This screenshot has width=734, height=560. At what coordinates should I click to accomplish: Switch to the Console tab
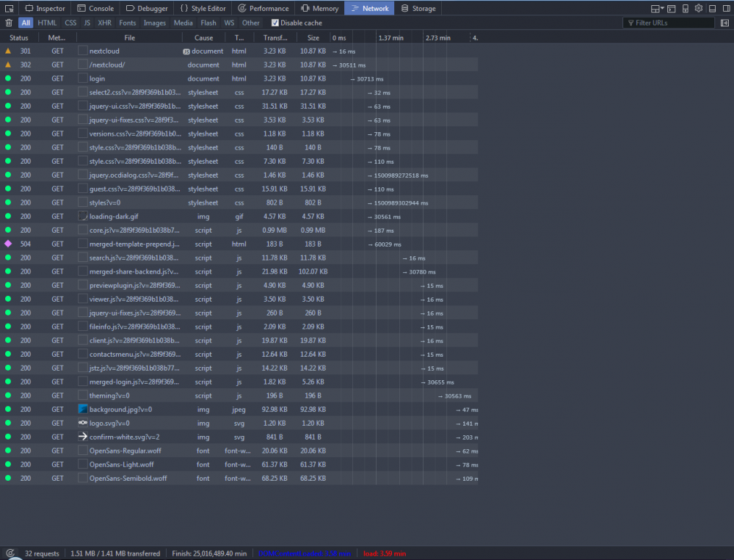95,8
